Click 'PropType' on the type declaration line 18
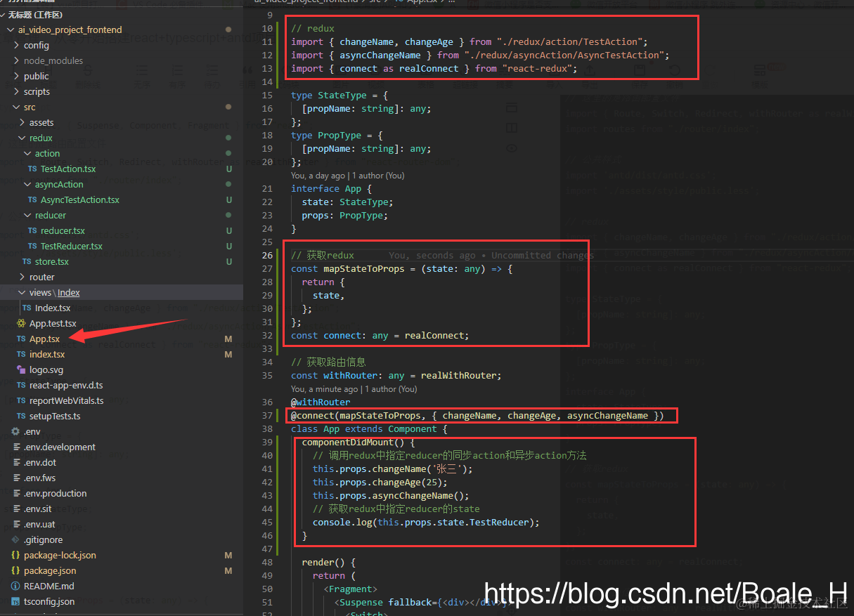Image resolution: width=854 pixels, height=616 pixels. pyautogui.click(x=339, y=136)
